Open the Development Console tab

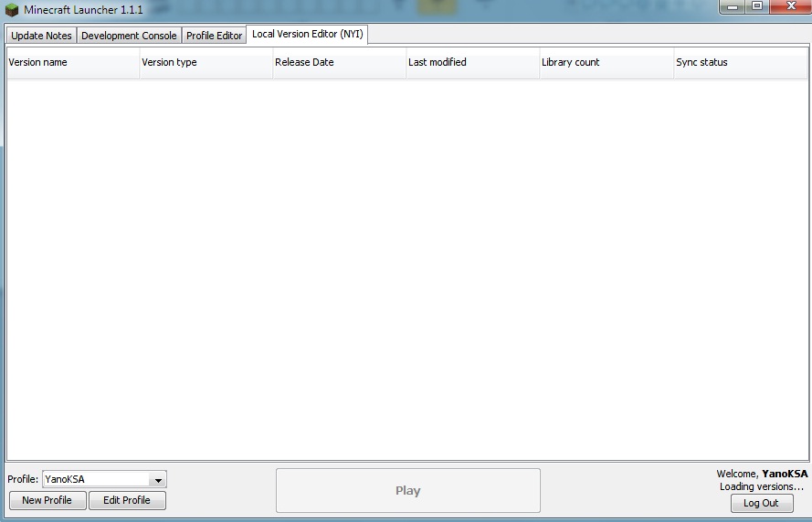(129, 36)
